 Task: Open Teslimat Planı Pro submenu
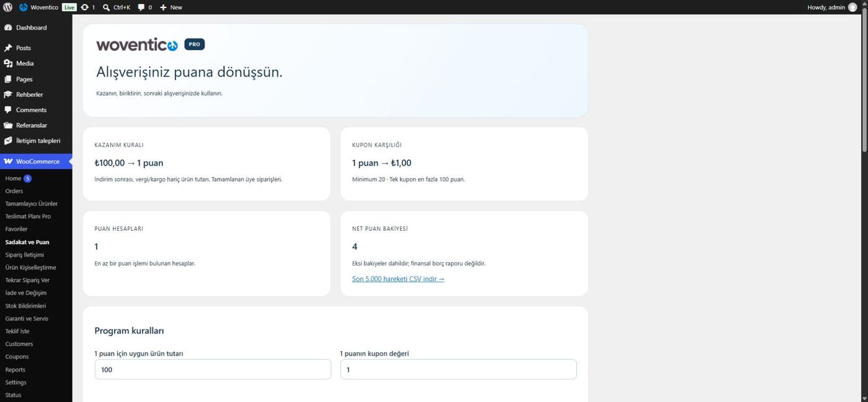[x=28, y=217]
